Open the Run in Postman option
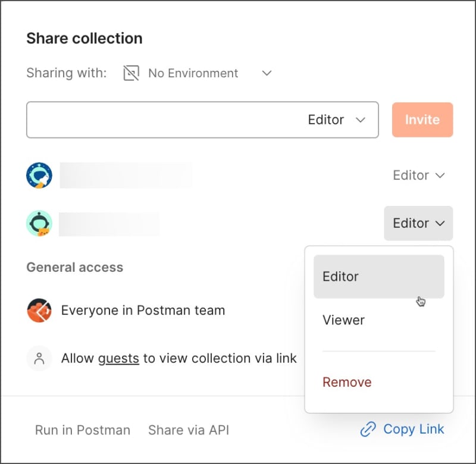The image size is (476, 464). pyautogui.click(x=82, y=430)
